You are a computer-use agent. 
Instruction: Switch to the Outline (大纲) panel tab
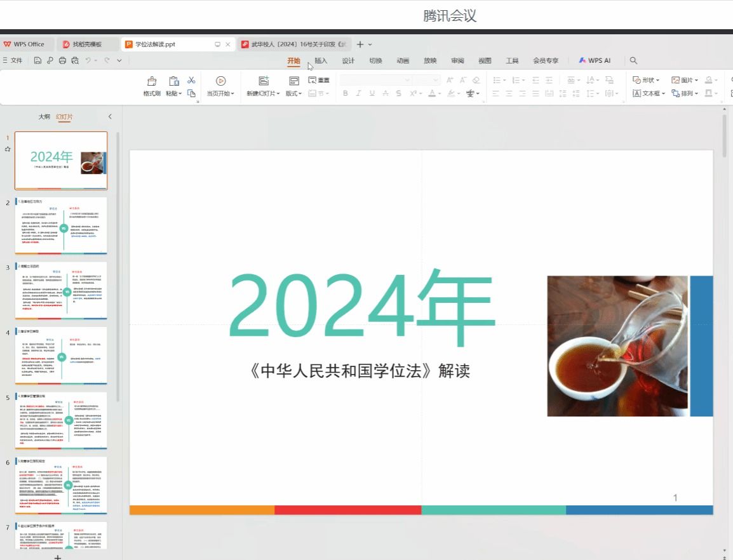click(x=44, y=116)
